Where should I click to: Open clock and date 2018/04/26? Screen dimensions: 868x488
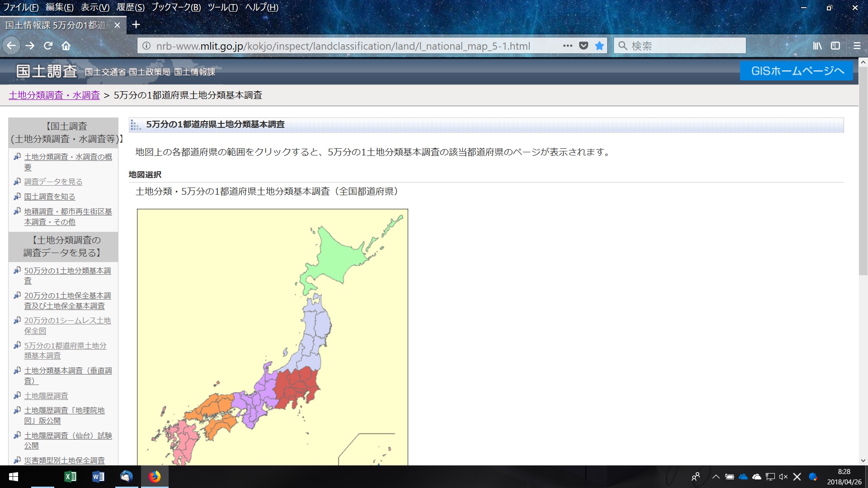844,477
